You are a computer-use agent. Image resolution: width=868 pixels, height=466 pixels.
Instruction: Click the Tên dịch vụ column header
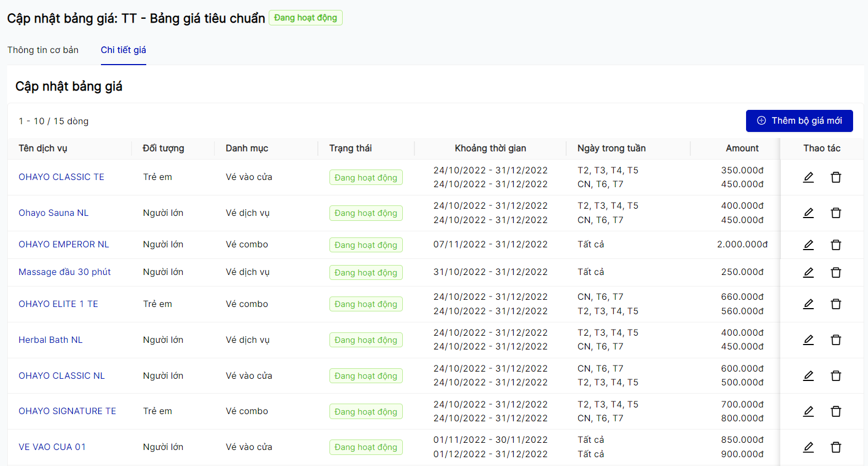[43, 149]
